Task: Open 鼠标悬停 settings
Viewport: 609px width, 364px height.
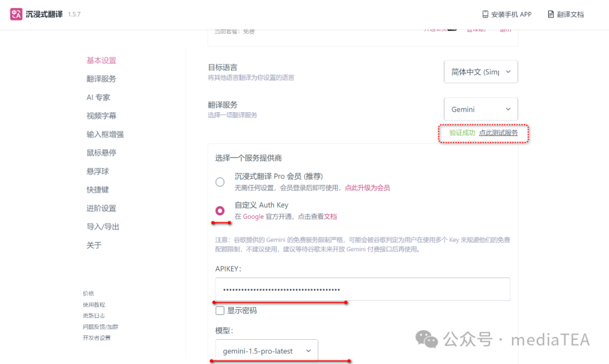Action: [x=101, y=153]
